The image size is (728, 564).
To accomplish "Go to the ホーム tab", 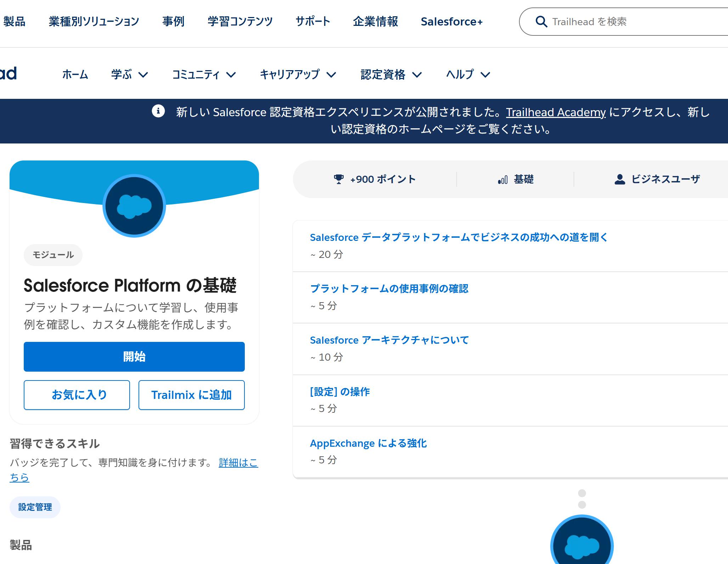I will [x=75, y=74].
